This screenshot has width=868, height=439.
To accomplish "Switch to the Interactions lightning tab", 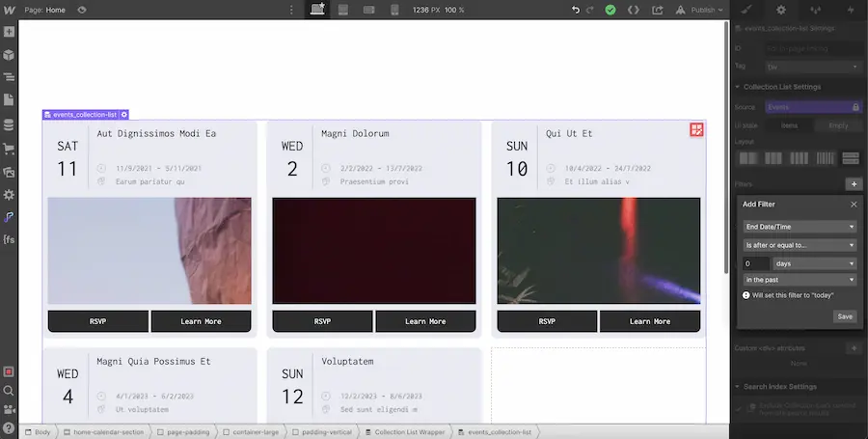I will click(851, 10).
